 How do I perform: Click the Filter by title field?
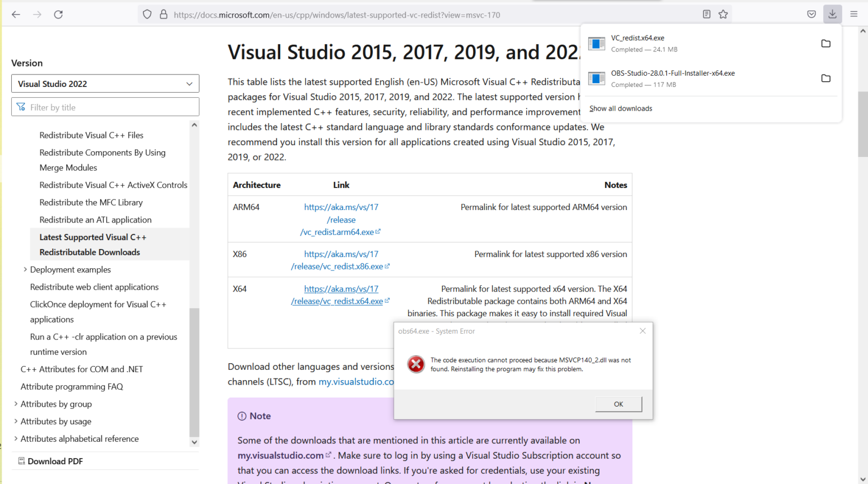[x=105, y=107]
